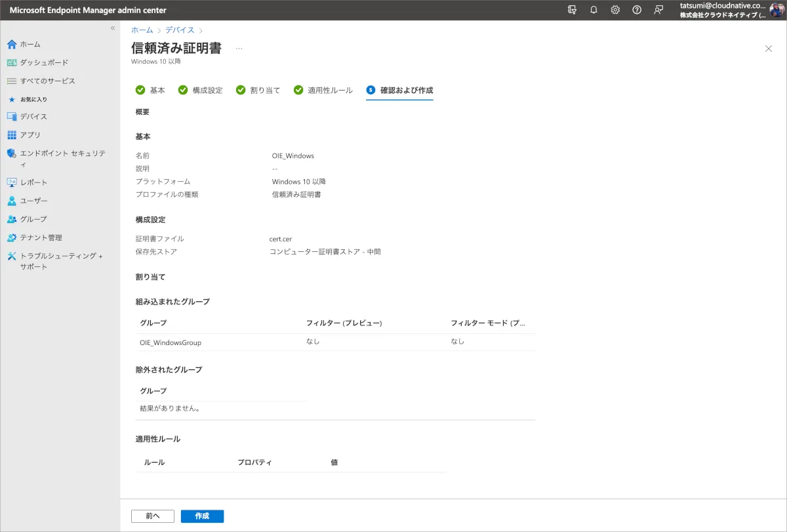Click the 作成 button

pyautogui.click(x=202, y=516)
